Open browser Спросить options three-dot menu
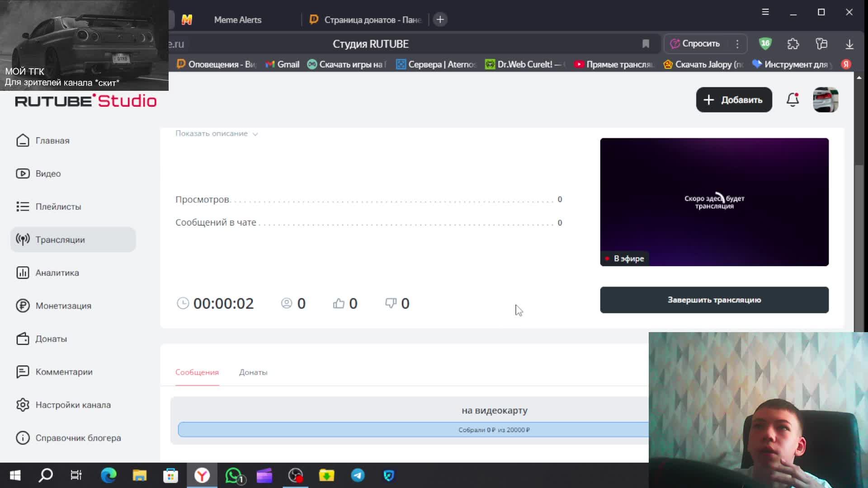 click(737, 44)
